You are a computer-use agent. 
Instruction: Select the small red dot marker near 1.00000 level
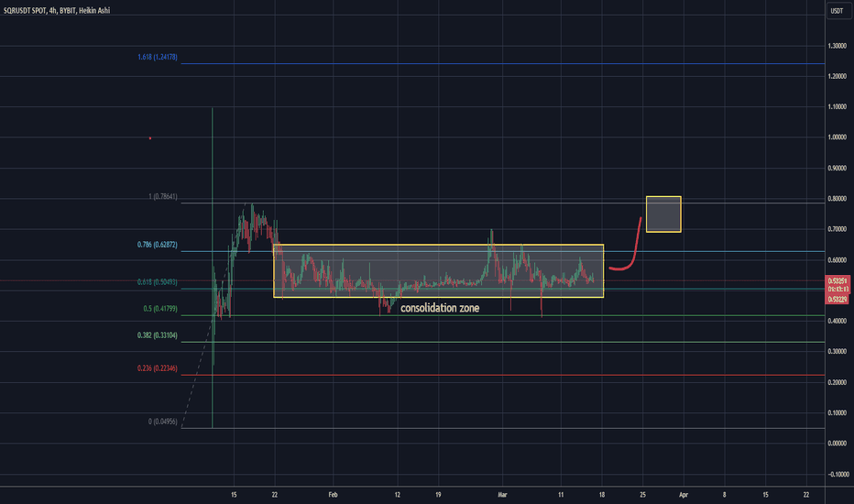[x=150, y=137]
